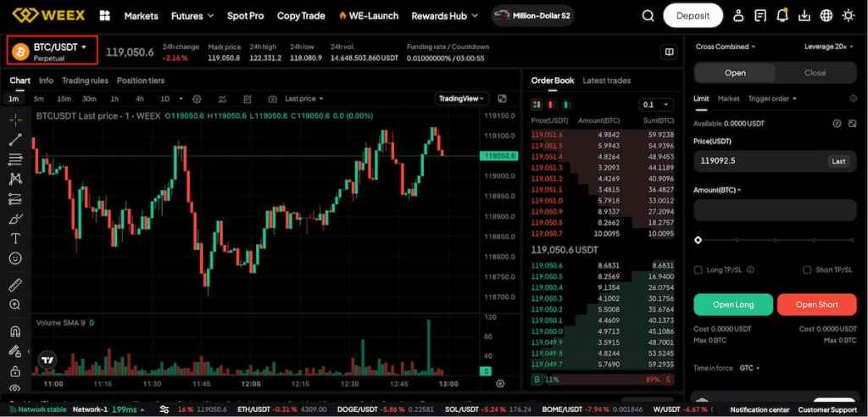Click the Last price button in price field

838,161
